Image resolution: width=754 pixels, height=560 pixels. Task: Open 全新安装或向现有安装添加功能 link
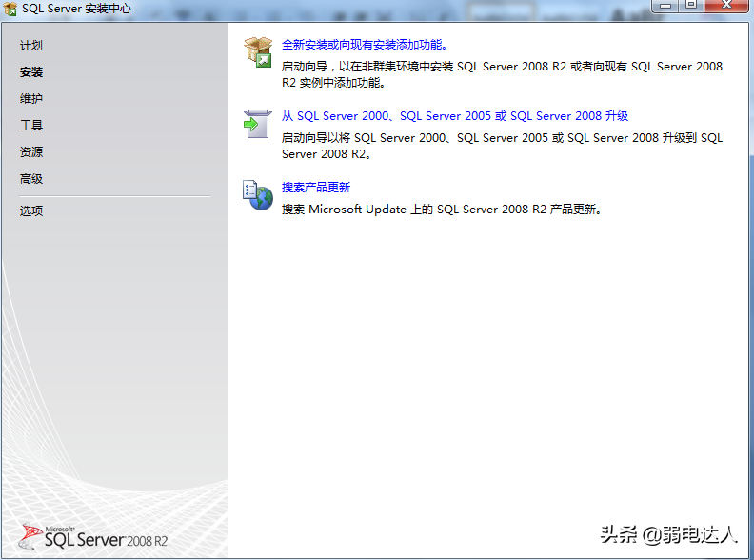[x=365, y=45]
